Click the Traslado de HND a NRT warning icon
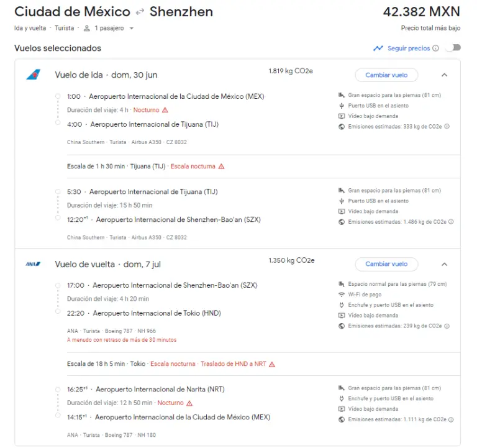 [x=272, y=364]
